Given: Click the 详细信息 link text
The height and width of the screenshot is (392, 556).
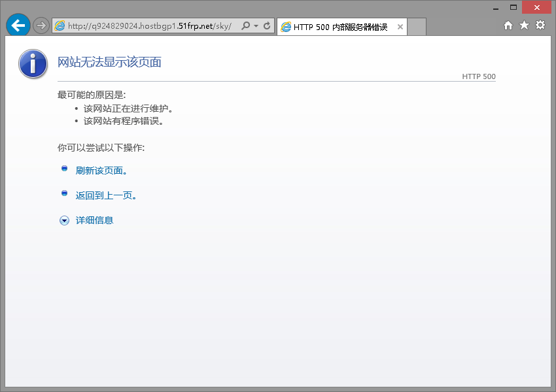Looking at the screenshot, I should click(x=96, y=221).
